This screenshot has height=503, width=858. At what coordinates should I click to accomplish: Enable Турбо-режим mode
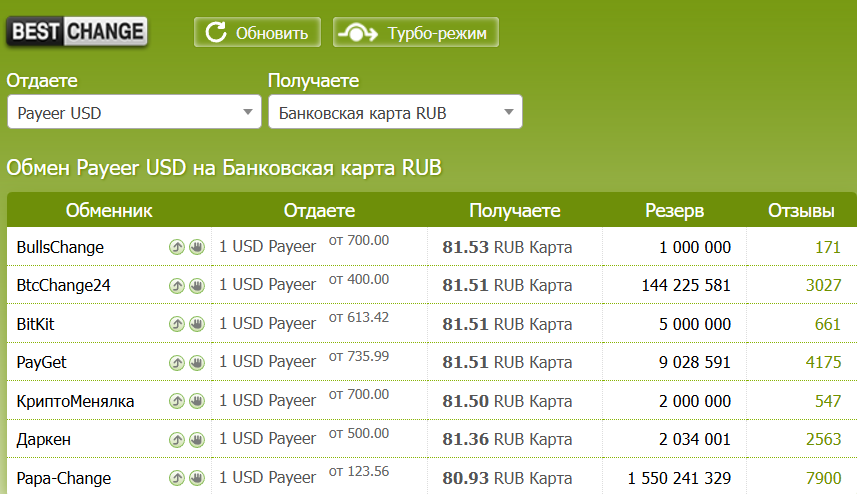416,32
